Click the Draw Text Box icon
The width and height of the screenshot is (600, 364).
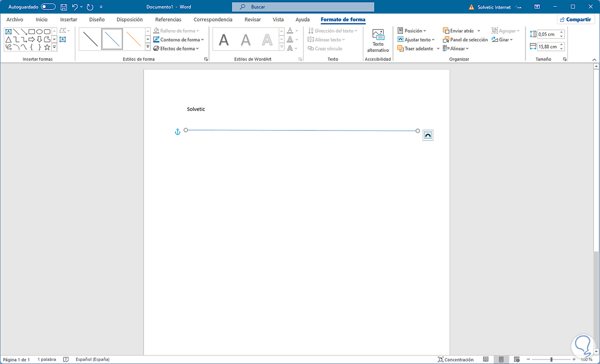pyautogui.click(x=62, y=39)
